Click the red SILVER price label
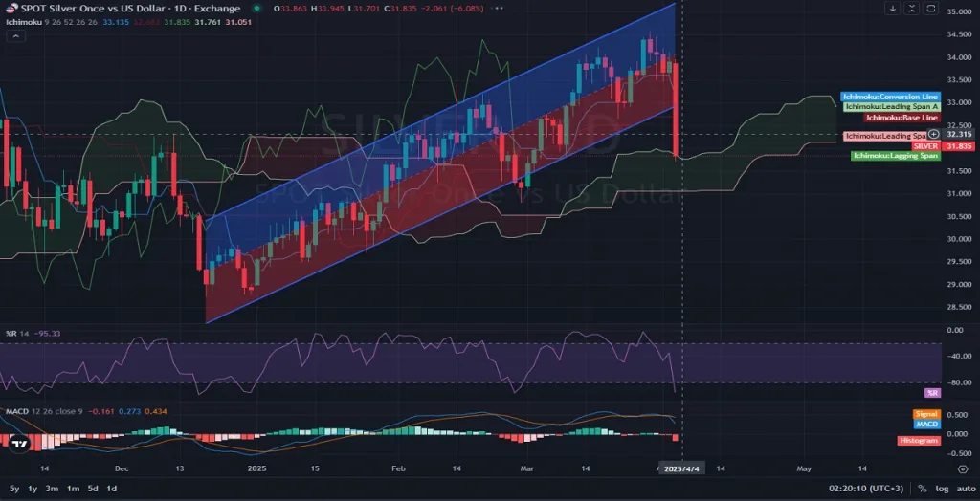 coord(925,145)
